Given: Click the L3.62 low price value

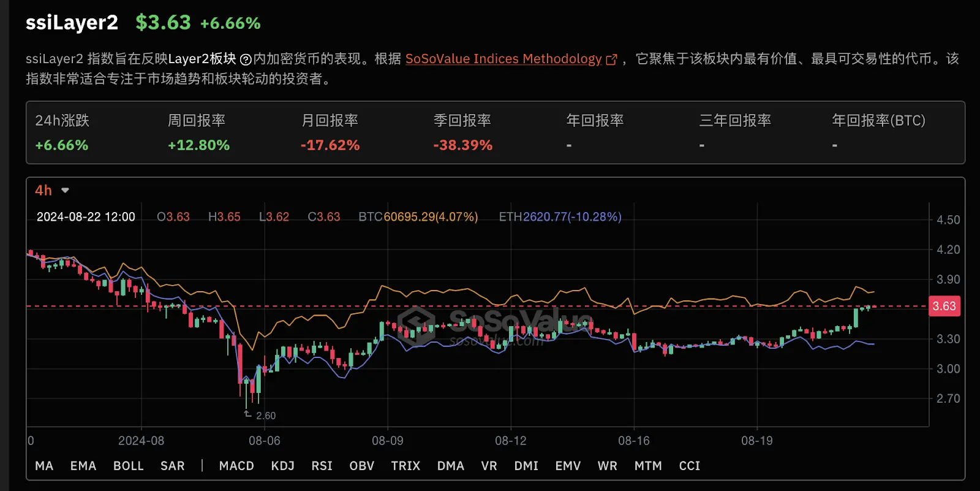Looking at the screenshot, I should [x=274, y=217].
